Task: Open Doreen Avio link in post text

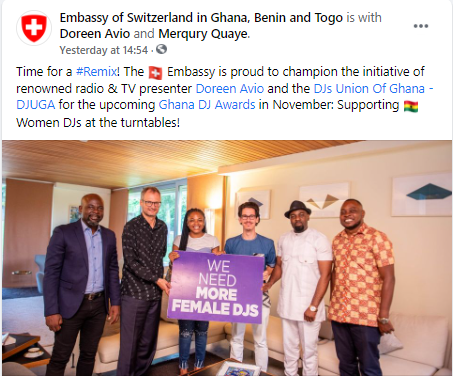Action: (230, 88)
